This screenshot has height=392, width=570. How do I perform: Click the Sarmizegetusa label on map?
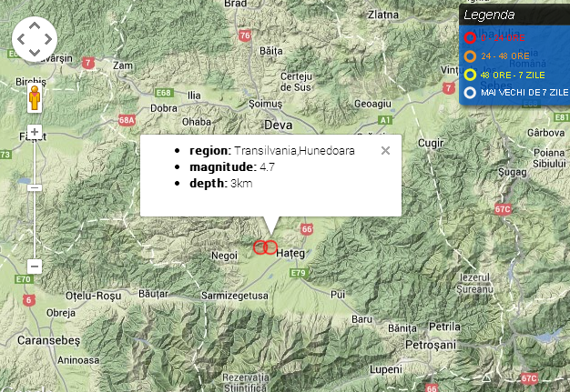pos(235,296)
